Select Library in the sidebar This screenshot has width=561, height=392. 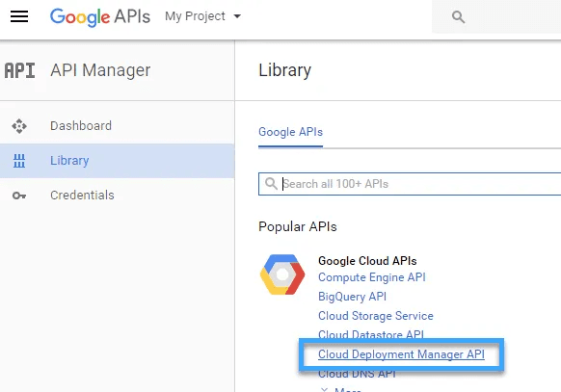[117, 161]
